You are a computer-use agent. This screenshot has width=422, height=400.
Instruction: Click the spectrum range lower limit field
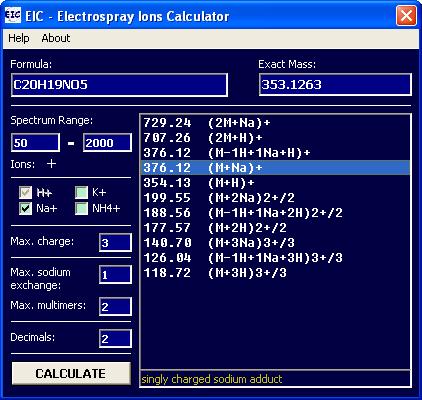[35, 143]
